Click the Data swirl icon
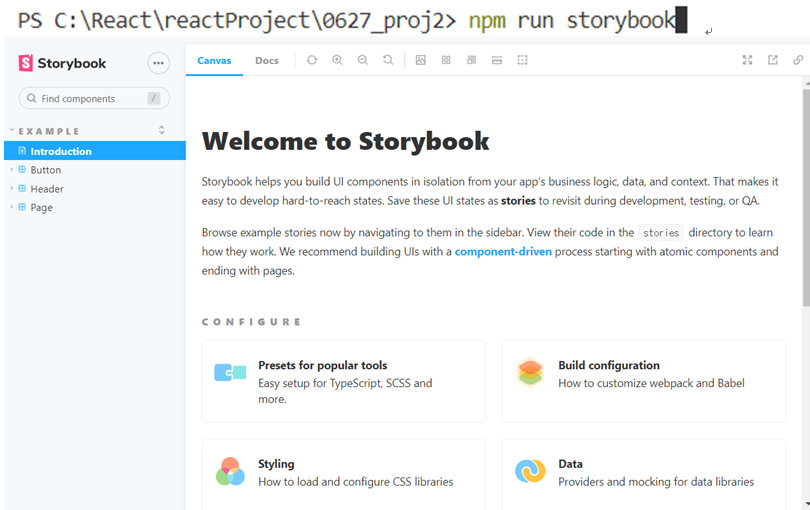The width and height of the screenshot is (810, 510). tap(530, 471)
